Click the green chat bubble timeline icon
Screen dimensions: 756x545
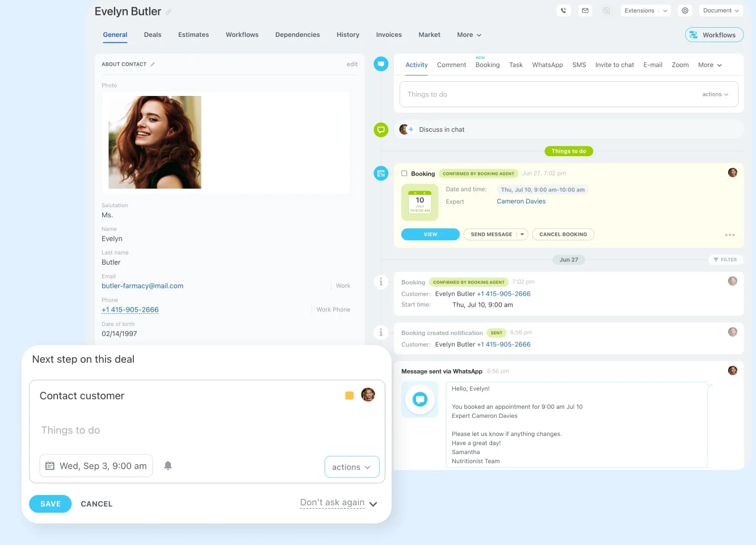pos(381,129)
